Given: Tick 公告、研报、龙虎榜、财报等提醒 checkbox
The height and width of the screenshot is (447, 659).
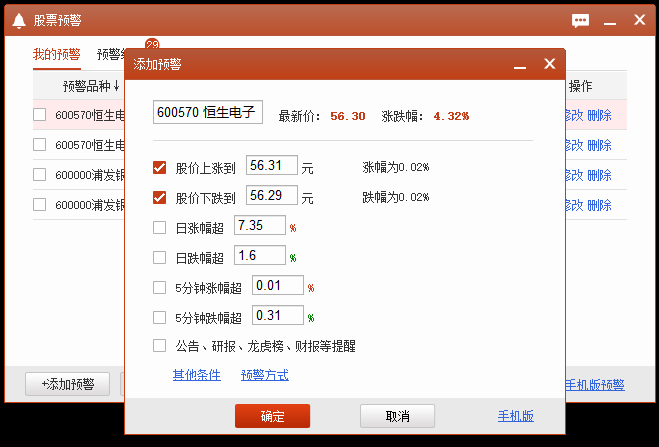Looking at the screenshot, I should pyautogui.click(x=160, y=346).
